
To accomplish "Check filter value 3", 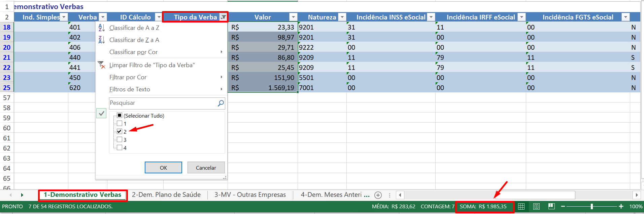I will (x=120, y=140).
